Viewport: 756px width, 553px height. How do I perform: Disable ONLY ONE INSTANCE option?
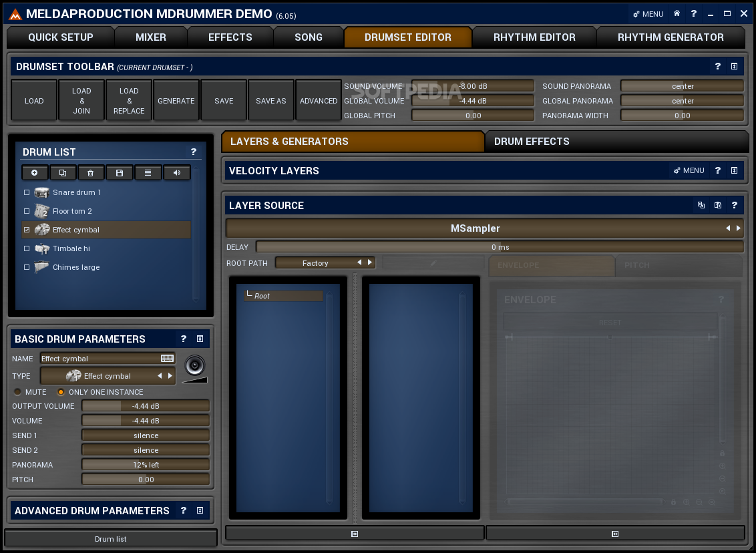[61, 392]
